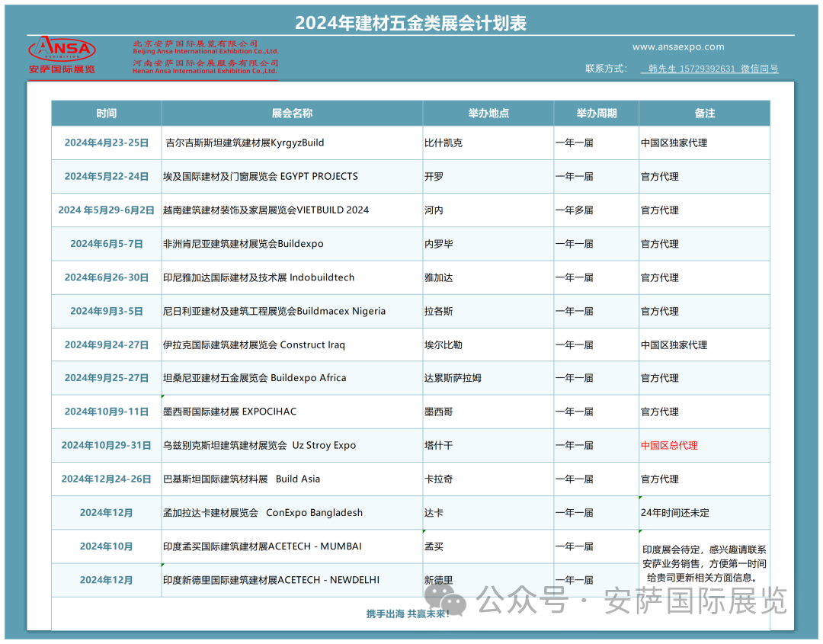
Task: Click the 2024年建材五金类展会计划表 title
Action: pos(411,23)
